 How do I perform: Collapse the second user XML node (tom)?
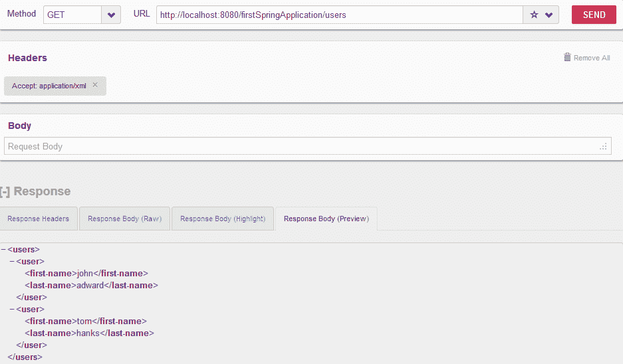12,309
